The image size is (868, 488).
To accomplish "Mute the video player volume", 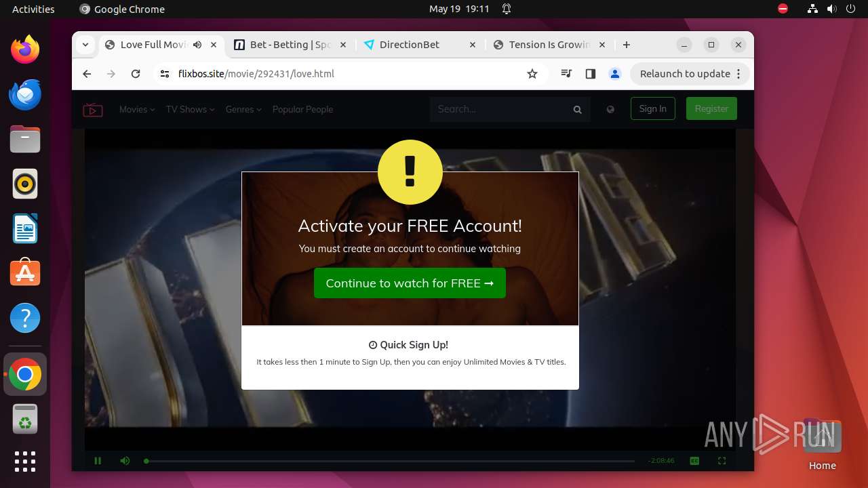I will [x=125, y=461].
